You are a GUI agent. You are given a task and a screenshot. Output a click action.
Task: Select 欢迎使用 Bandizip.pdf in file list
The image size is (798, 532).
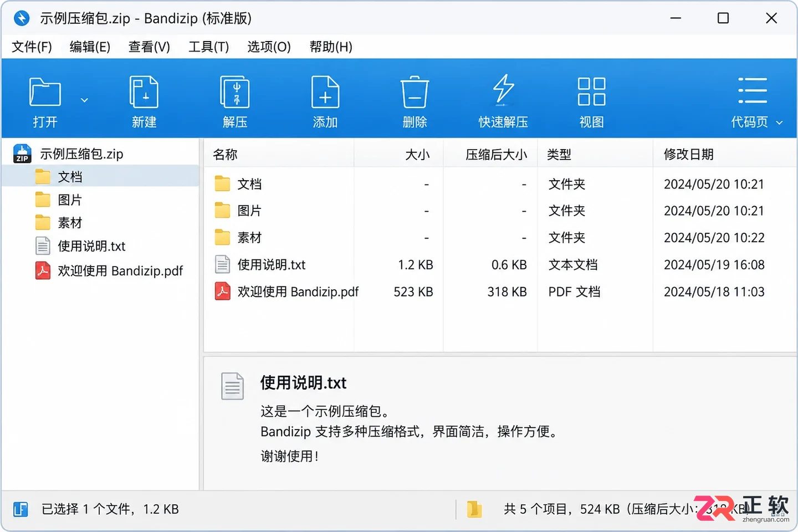(x=500, y=291)
